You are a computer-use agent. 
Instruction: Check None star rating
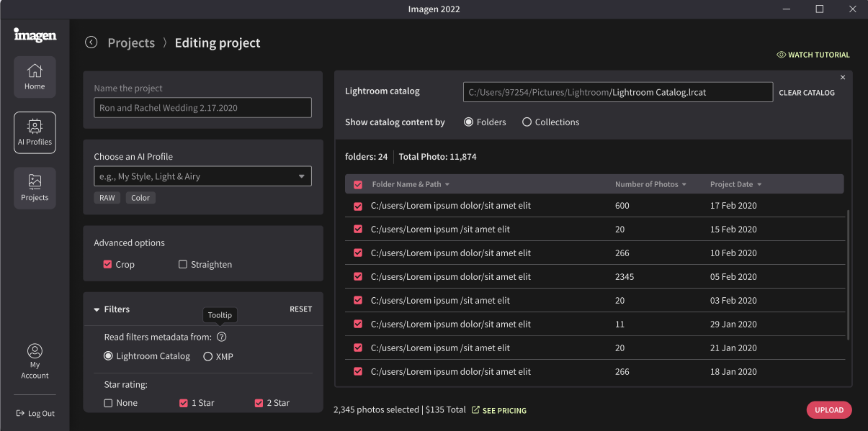pos(108,403)
